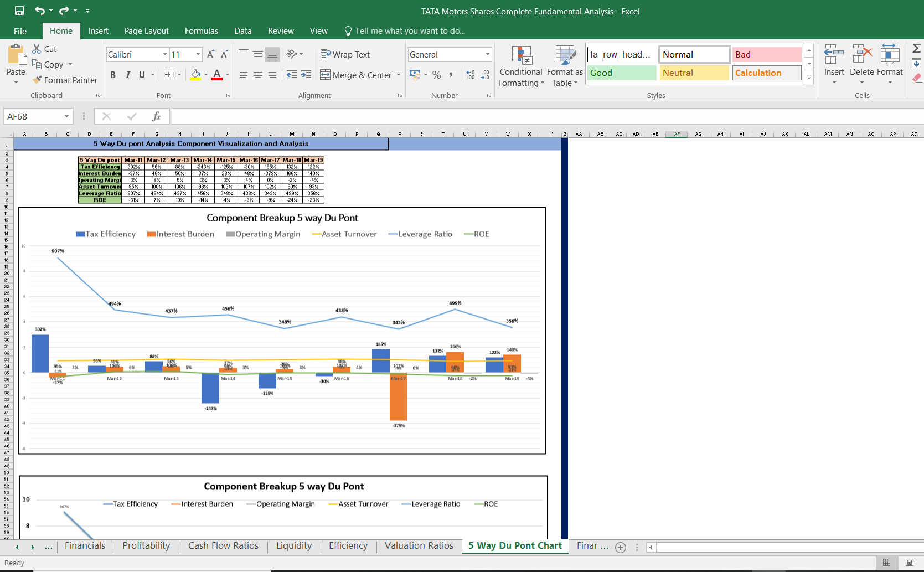Toggle bold formatting
Image resolution: width=924 pixels, height=572 pixels.
(113, 75)
